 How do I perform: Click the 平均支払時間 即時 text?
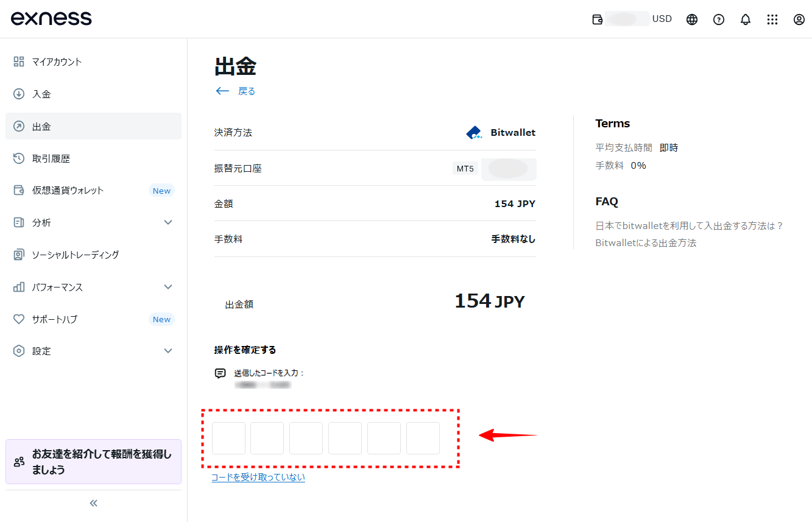[637, 148]
